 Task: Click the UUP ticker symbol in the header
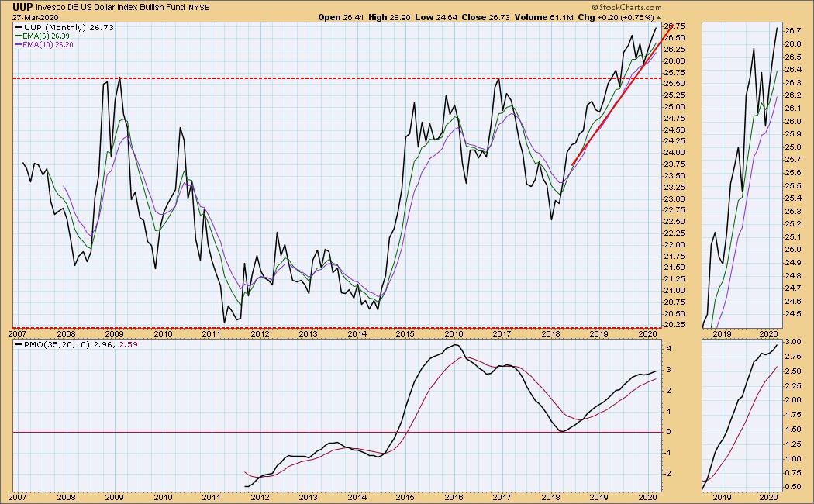tap(22, 7)
